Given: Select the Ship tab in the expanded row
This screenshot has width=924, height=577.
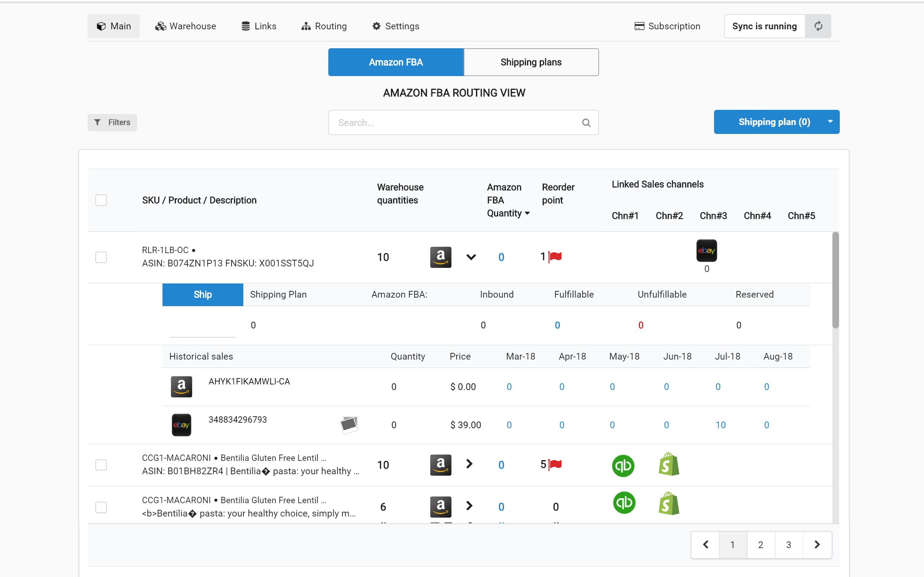Looking at the screenshot, I should [x=203, y=294].
